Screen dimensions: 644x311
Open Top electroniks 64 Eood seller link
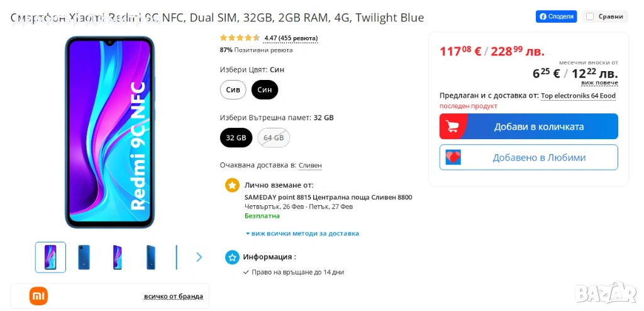point(578,96)
